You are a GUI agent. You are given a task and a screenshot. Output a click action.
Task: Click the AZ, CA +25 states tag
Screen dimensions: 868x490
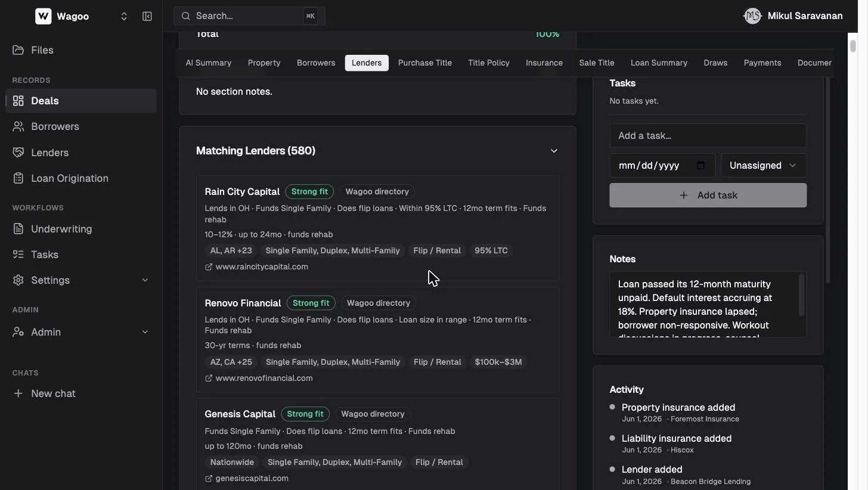coord(231,362)
